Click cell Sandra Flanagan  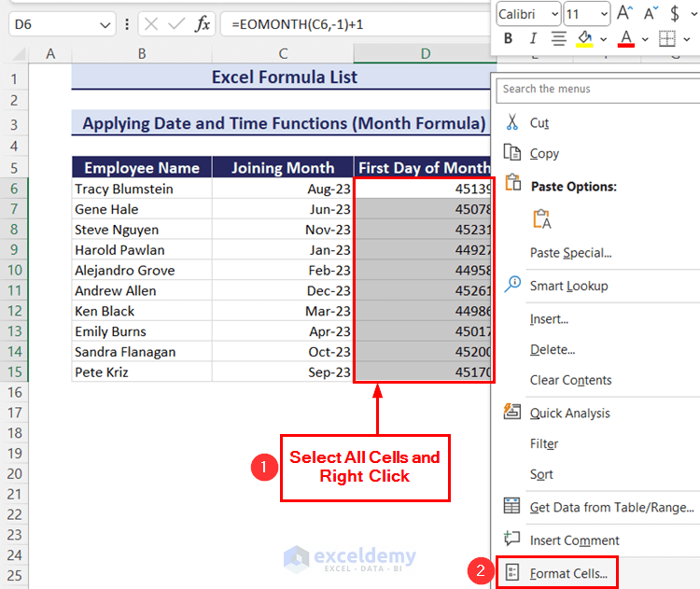point(142,352)
